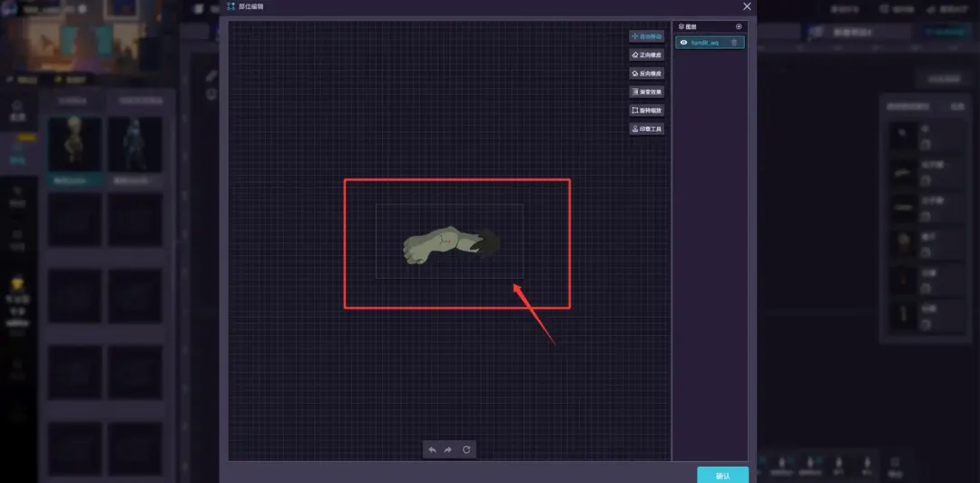Select the dark armored character thumbnail in background
The height and width of the screenshot is (483, 980).
(135, 143)
